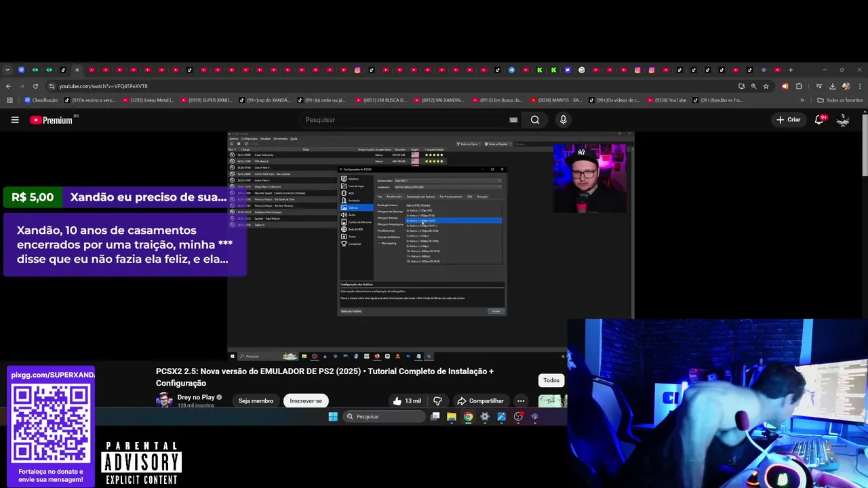Open the (8159) SUPER XAND... bookmark
Viewport: 868px width, 488px height.
pyautogui.click(x=206, y=100)
